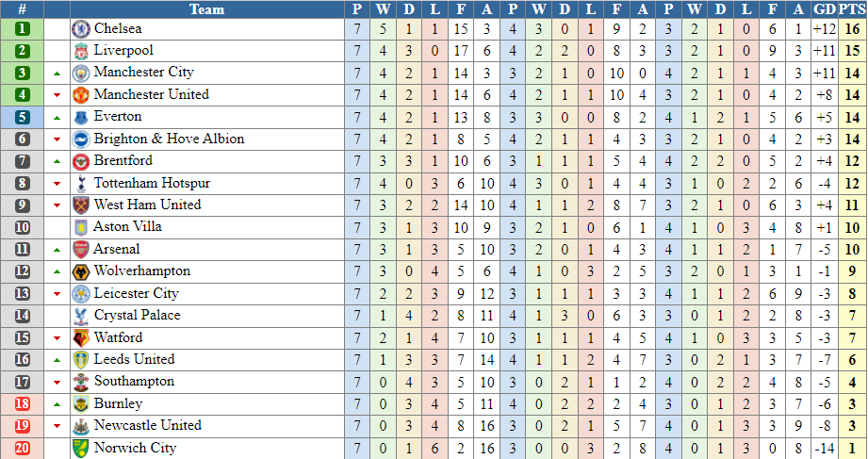
Task: Click the Norwich City crest icon
Action: coord(81,449)
